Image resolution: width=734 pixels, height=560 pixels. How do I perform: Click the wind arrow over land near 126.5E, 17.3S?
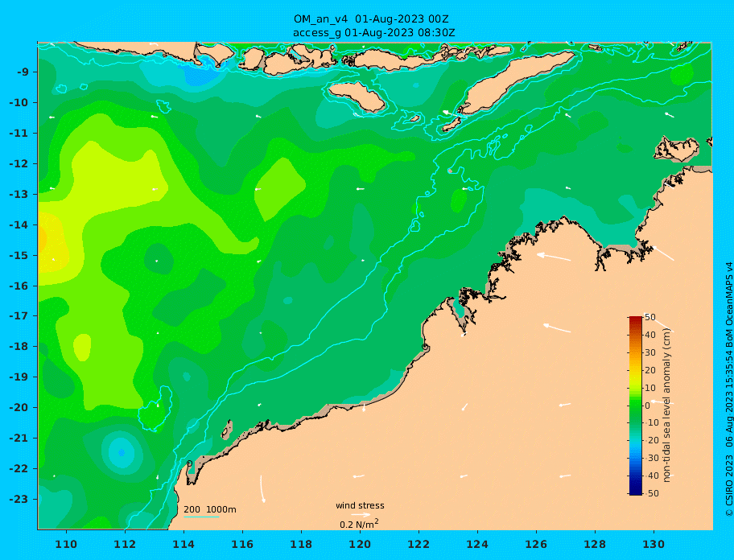(x=557, y=328)
